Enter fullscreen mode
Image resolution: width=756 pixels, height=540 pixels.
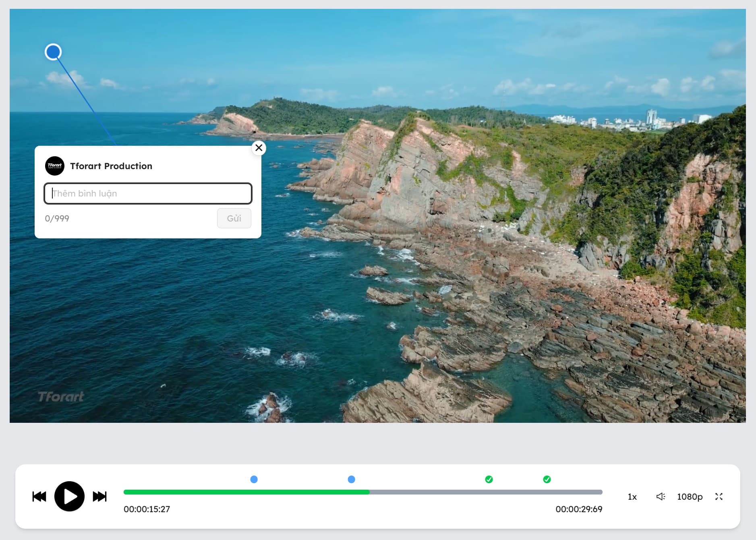[x=719, y=497]
